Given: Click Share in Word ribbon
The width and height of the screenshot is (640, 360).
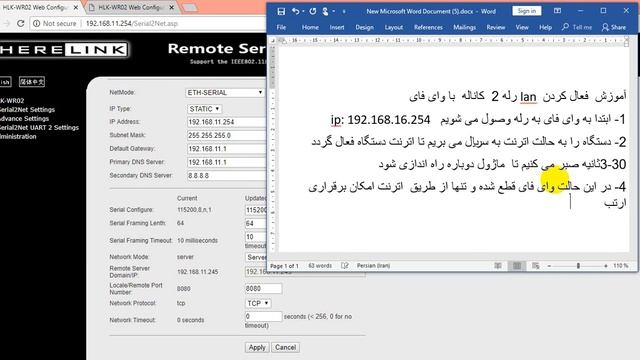Looking at the screenshot, I should 614,27.
